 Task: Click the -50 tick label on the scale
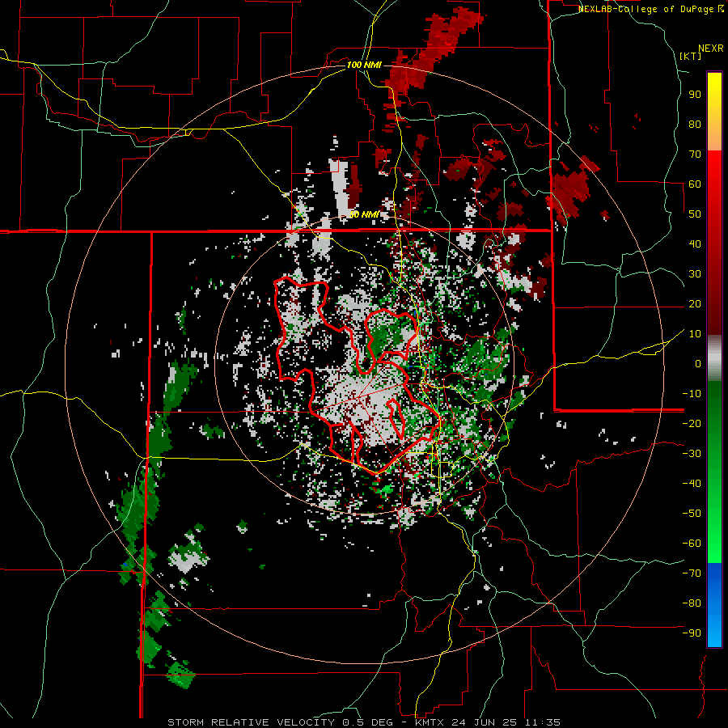[692, 514]
